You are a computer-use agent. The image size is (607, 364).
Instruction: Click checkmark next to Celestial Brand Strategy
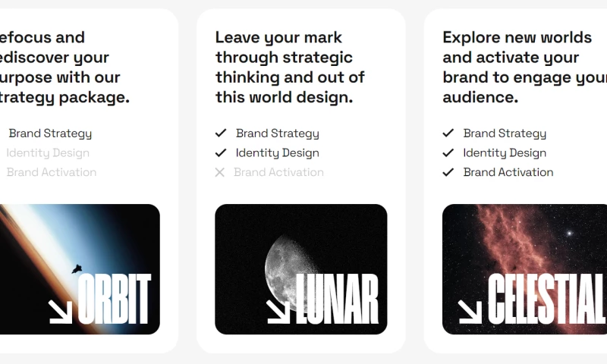pyautogui.click(x=448, y=133)
